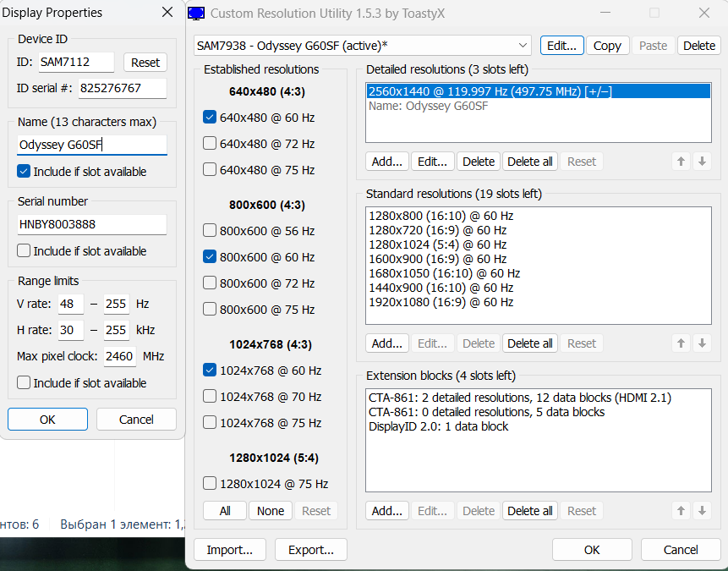
Task: Click the Custom Resolution Utility monitor icon
Action: pyautogui.click(x=196, y=14)
